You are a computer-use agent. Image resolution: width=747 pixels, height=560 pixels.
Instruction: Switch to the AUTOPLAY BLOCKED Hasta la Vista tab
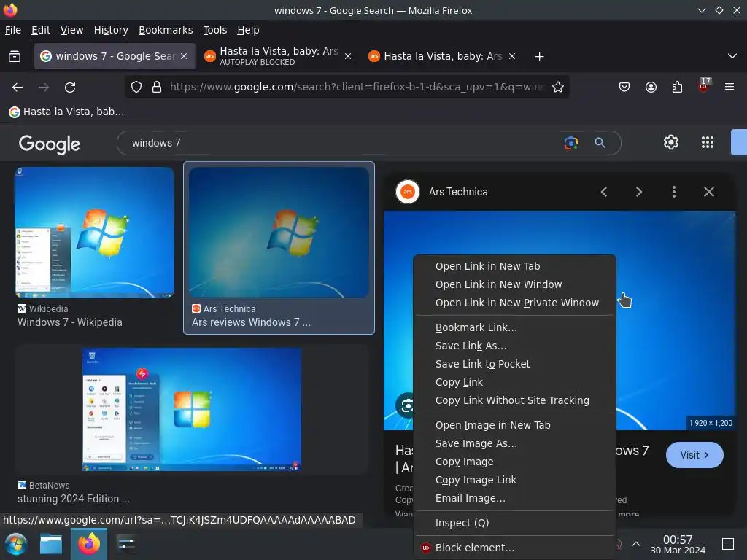[x=279, y=56]
